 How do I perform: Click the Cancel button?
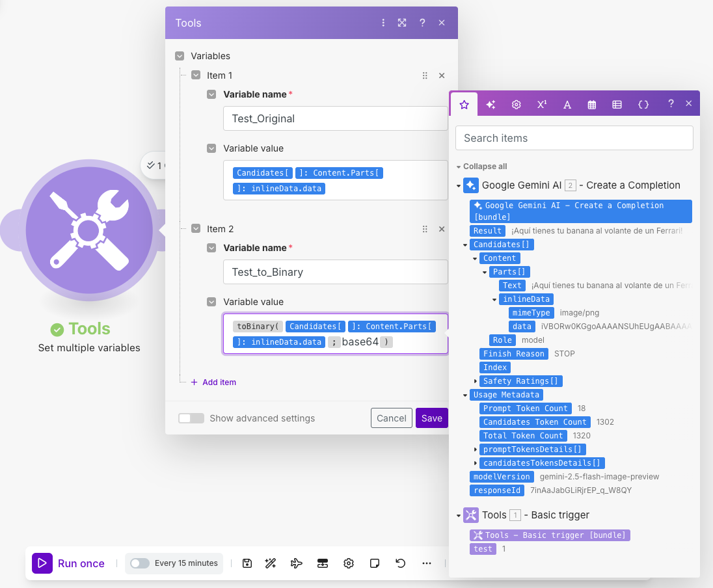point(392,418)
